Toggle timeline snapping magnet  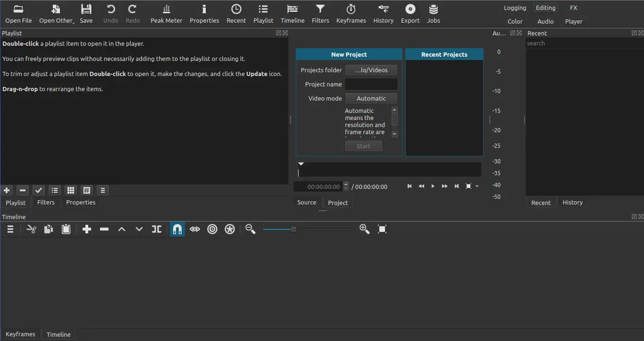click(x=177, y=229)
